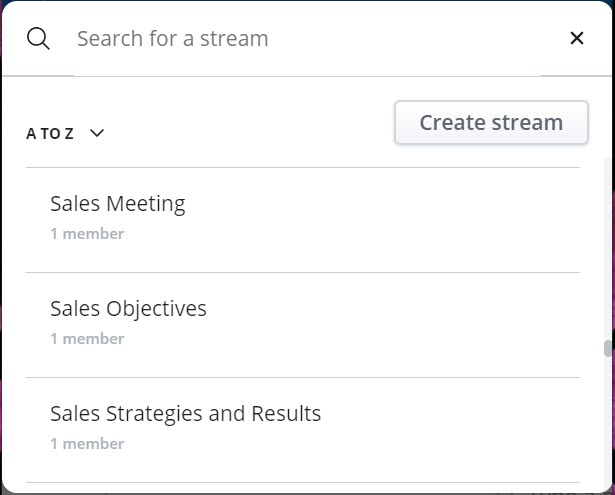Click scrollbar track above the thumb

pos(608,249)
